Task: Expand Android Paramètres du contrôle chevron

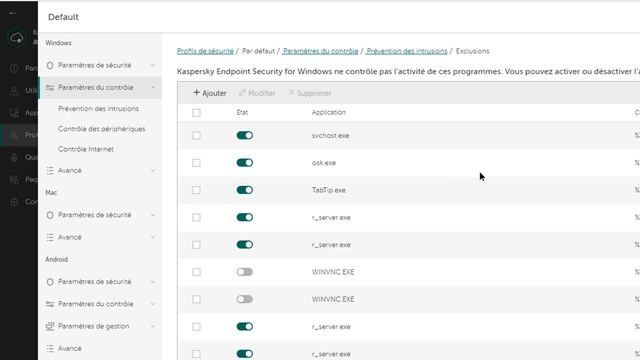Action: [153, 304]
